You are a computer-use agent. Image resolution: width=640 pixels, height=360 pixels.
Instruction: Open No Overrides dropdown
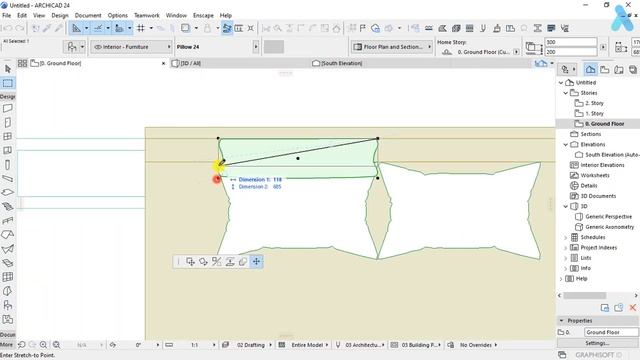click(476, 345)
